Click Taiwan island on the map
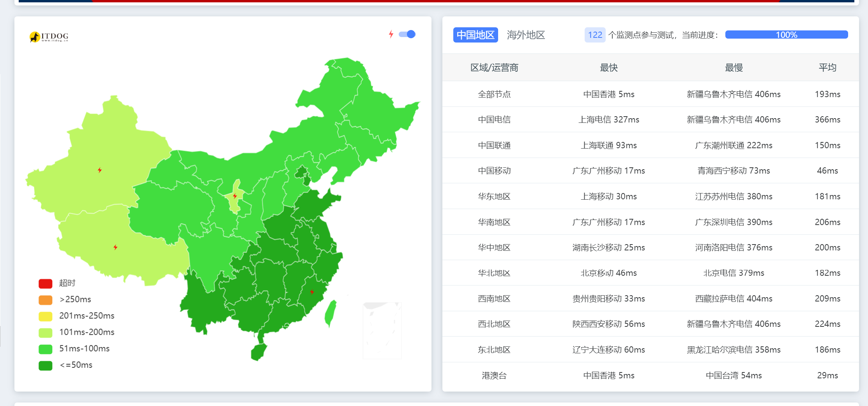 pos(331,313)
